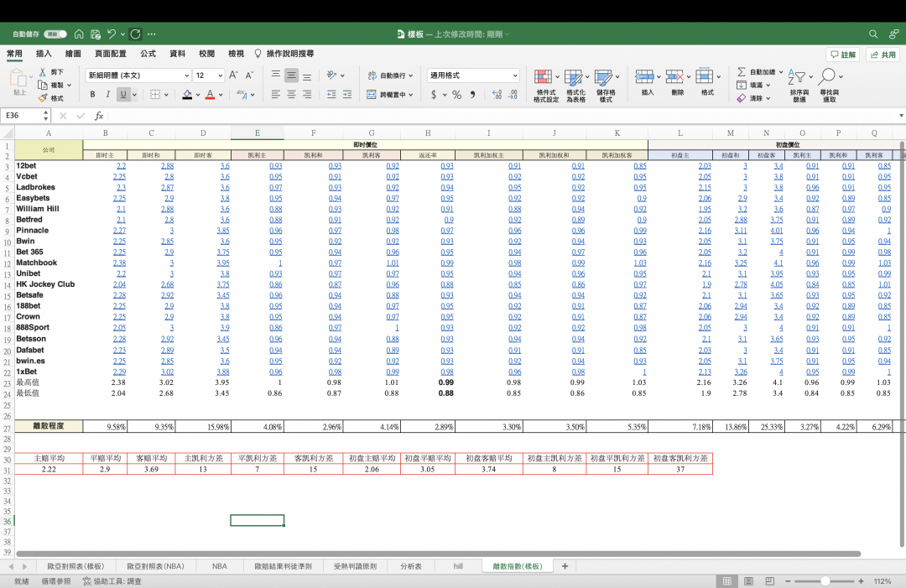
Task: Expand the Fill (填滿) dropdown
Action: pos(768,86)
